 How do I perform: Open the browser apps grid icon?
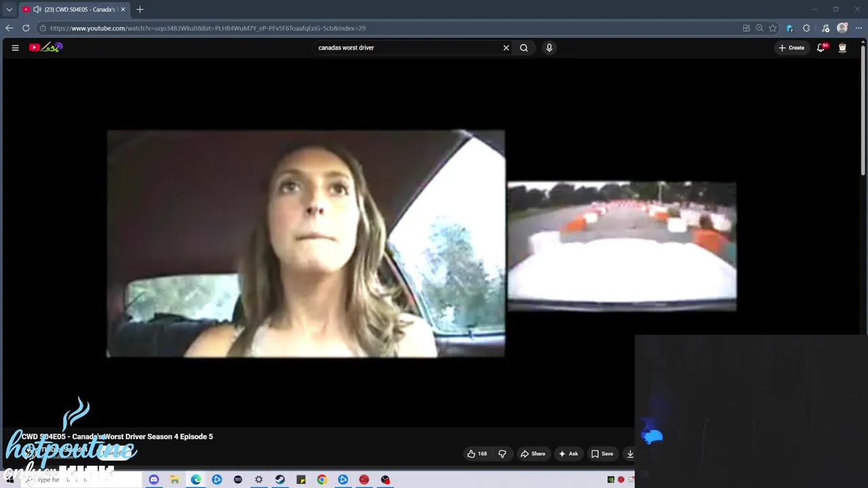pos(747,28)
